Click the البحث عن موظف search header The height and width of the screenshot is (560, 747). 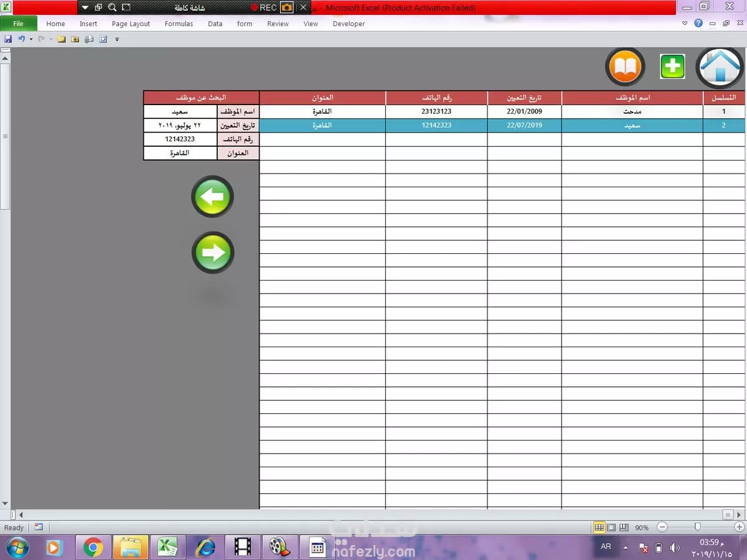(x=201, y=98)
